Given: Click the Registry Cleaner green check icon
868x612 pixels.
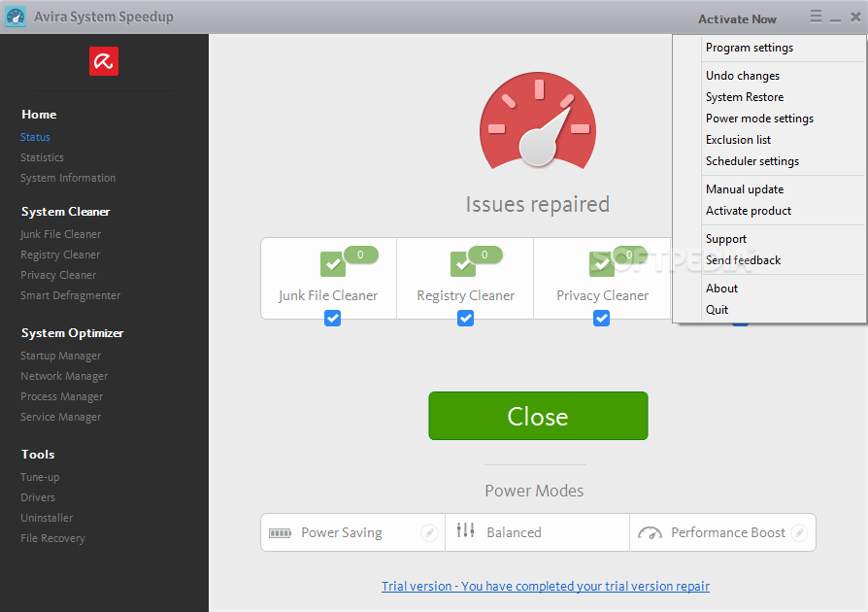Looking at the screenshot, I should (x=463, y=264).
